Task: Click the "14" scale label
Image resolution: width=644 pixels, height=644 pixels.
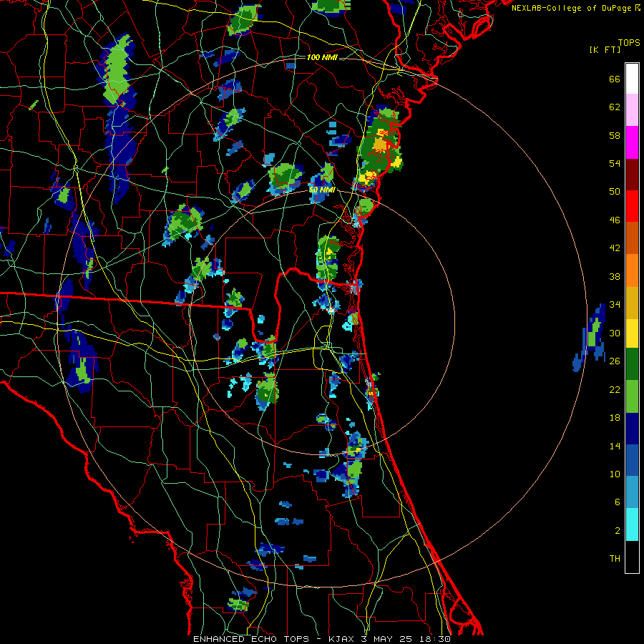Action: click(615, 446)
